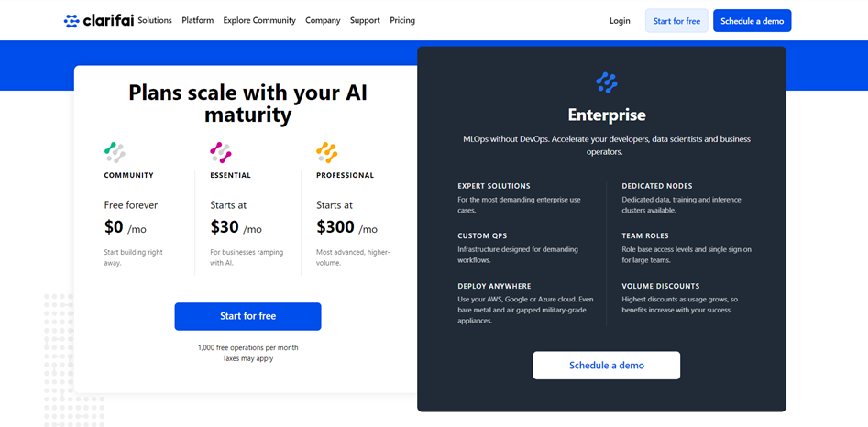This screenshot has width=868, height=427.
Task: Open the Company navigation menu
Action: (x=323, y=20)
